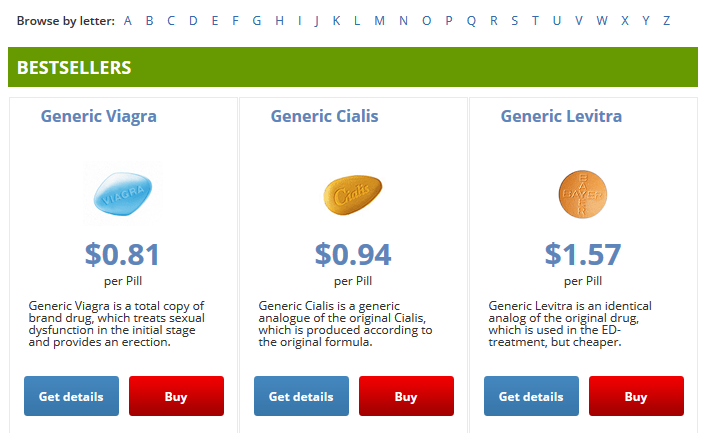The width and height of the screenshot is (704, 433).
Task: Browse products starting with letter V
Action: (579, 21)
